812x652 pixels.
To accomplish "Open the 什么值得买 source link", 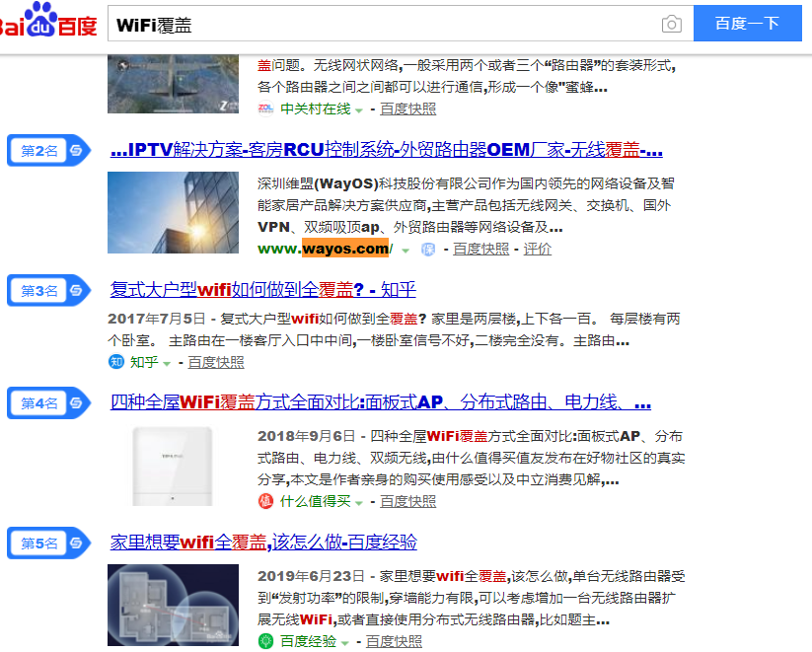I will pos(316,501).
